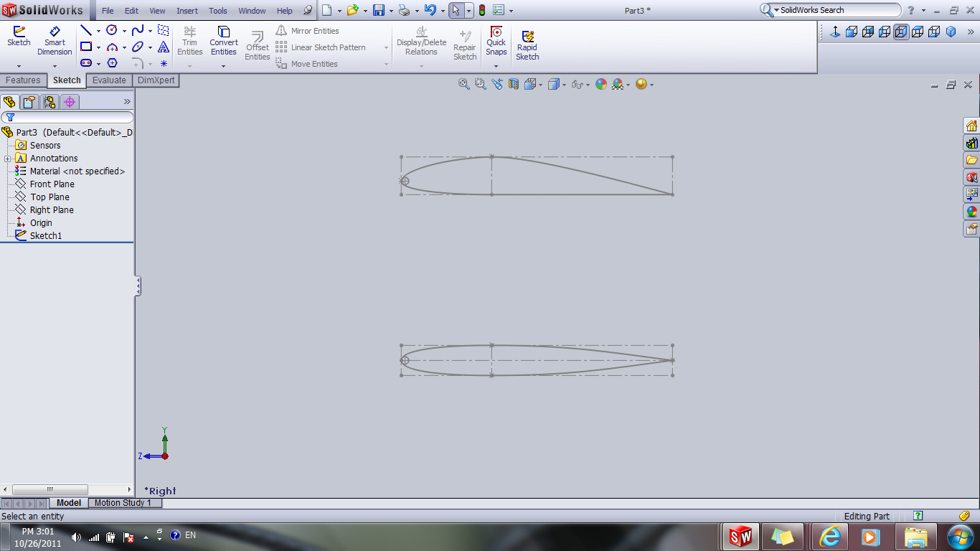
Task: Open the DimXpertManager tab icon
Action: click(70, 102)
